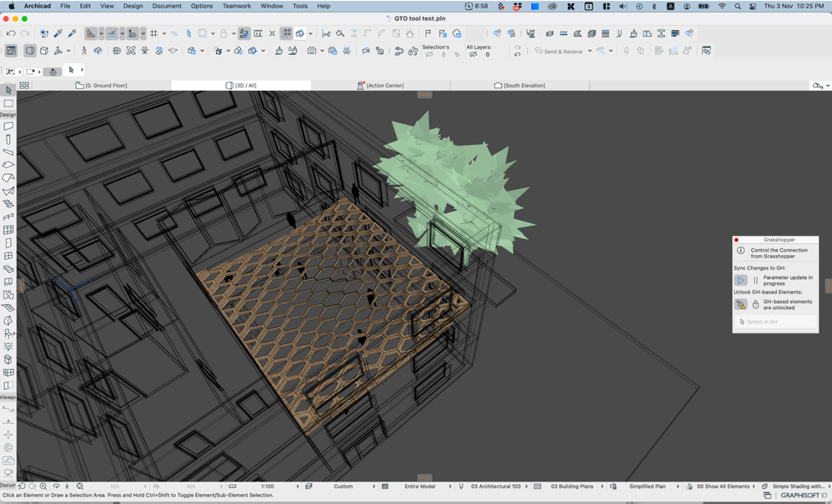Toggle the grid snap icon on the toolbar
The image size is (832, 504).
click(x=156, y=33)
